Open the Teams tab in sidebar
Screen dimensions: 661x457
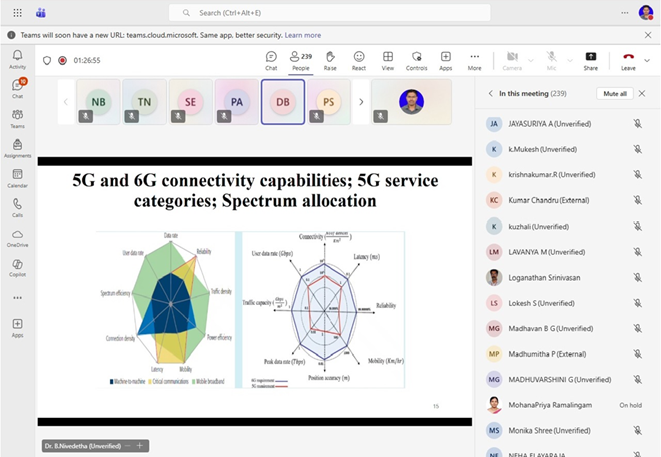point(17,118)
